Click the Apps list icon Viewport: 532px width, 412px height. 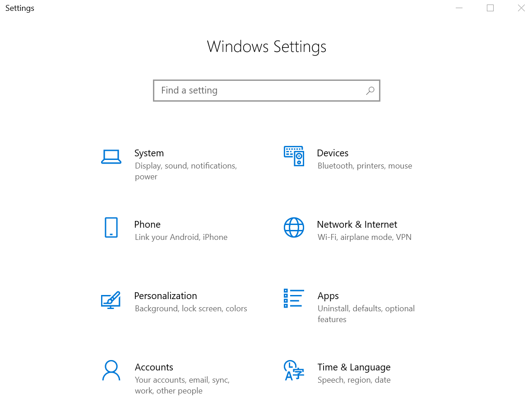(x=294, y=299)
